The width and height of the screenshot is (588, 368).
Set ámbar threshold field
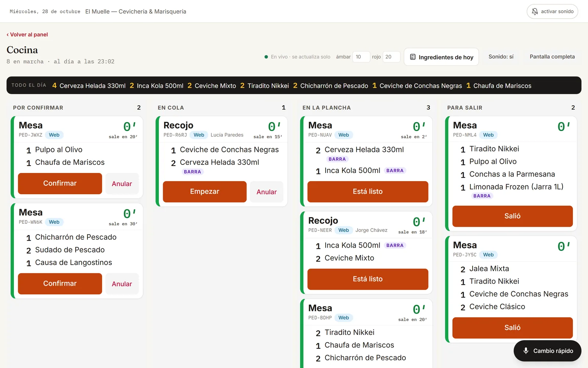click(x=361, y=57)
